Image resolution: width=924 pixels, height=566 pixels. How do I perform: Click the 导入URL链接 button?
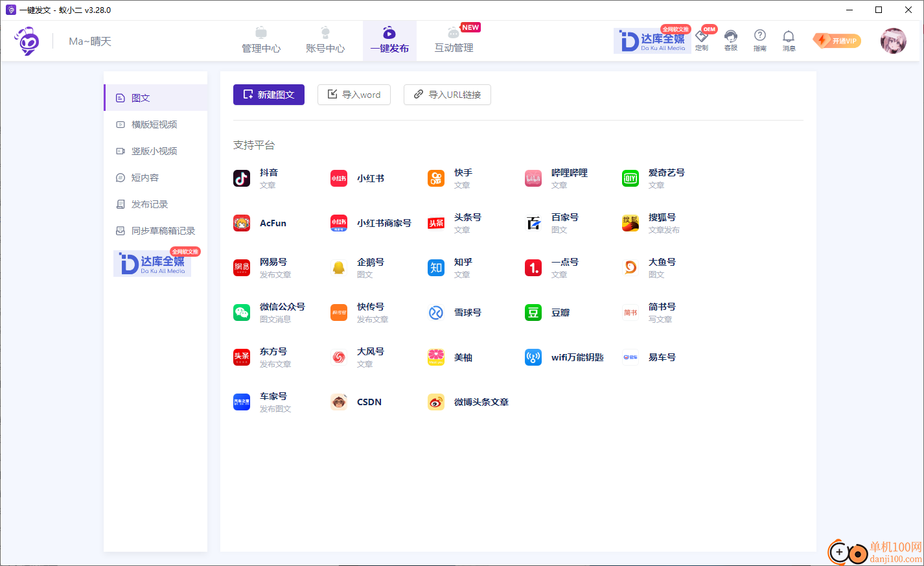pyautogui.click(x=447, y=95)
